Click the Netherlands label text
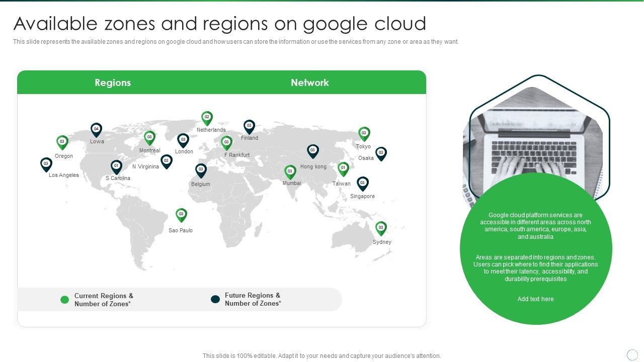 pos(211,130)
